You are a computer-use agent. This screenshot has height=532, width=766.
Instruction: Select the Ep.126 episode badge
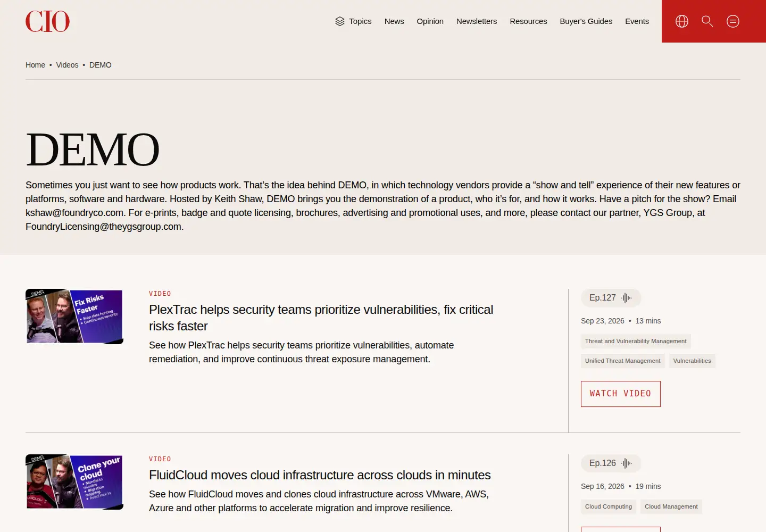tap(611, 463)
